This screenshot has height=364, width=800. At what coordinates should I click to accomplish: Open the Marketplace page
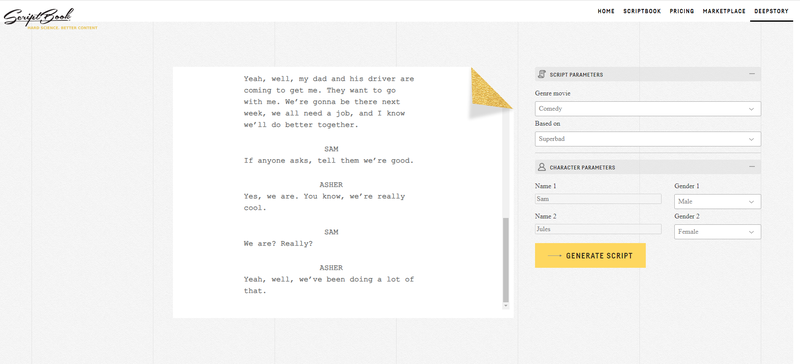click(x=724, y=11)
